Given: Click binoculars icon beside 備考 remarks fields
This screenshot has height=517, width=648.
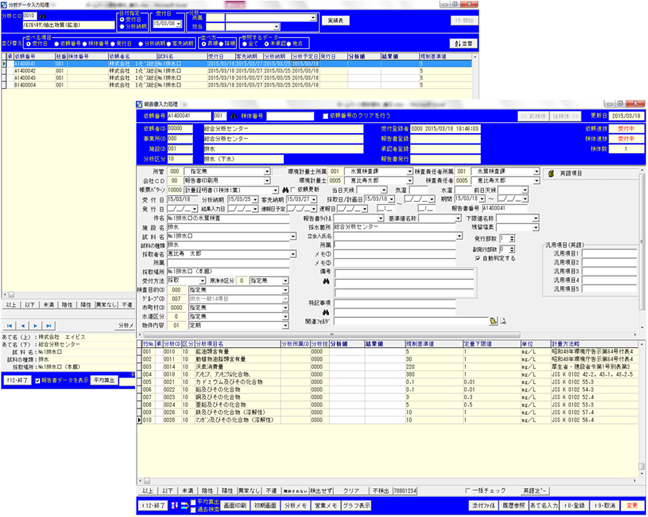Looking at the screenshot, I should (x=326, y=281).
